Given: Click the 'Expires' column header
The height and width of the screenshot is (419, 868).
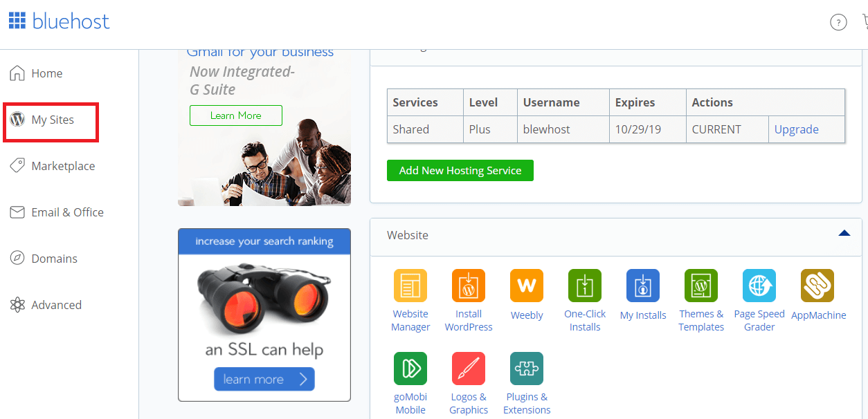Looking at the screenshot, I should point(648,102).
